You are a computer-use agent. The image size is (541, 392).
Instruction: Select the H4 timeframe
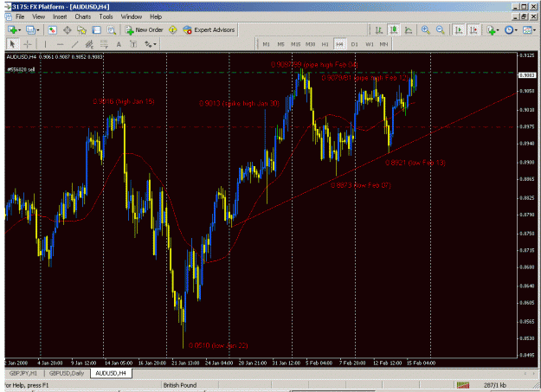click(x=340, y=44)
